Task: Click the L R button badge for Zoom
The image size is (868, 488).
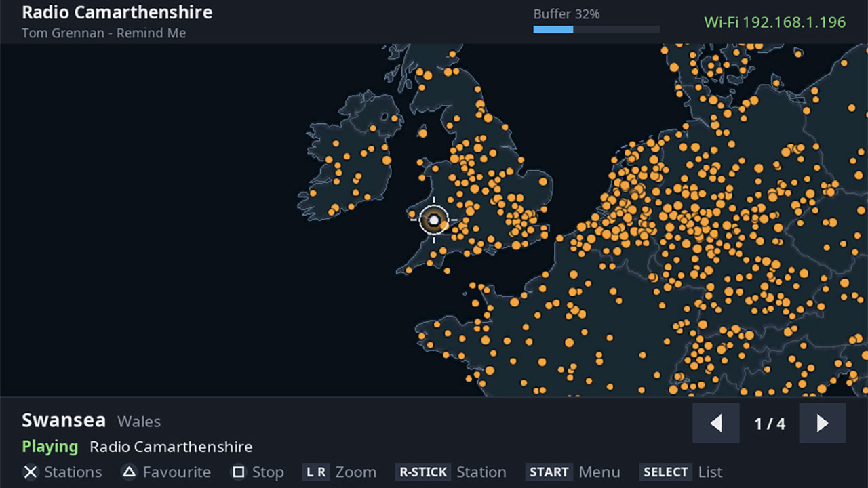Action: (316, 472)
